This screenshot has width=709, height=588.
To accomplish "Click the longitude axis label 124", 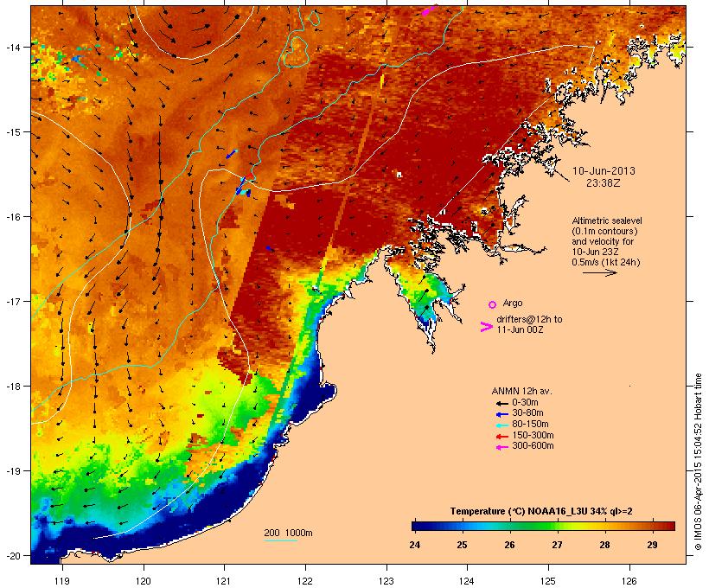I will click(x=467, y=581).
